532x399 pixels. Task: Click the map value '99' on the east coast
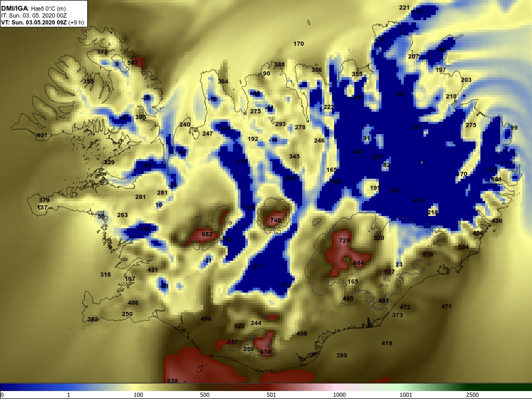514,128
